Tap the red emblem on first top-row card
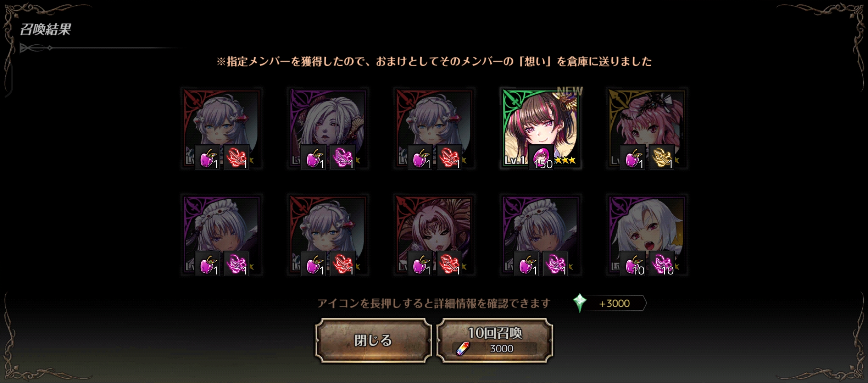 click(x=237, y=157)
